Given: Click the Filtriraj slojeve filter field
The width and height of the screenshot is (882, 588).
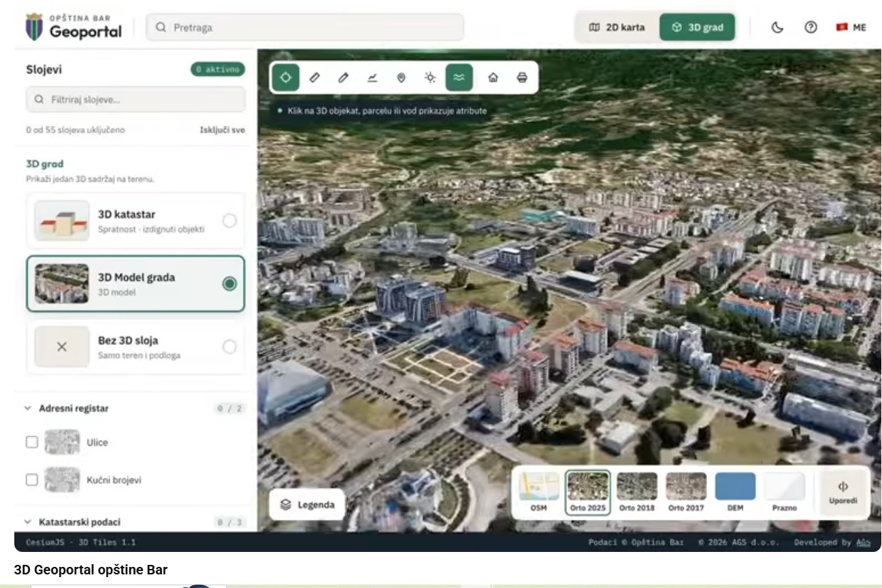Looking at the screenshot, I should [135, 99].
